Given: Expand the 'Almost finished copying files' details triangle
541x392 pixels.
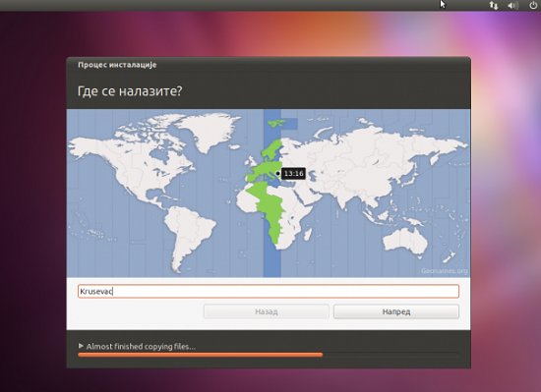Looking at the screenshot, I should click(x=81, y=346).
